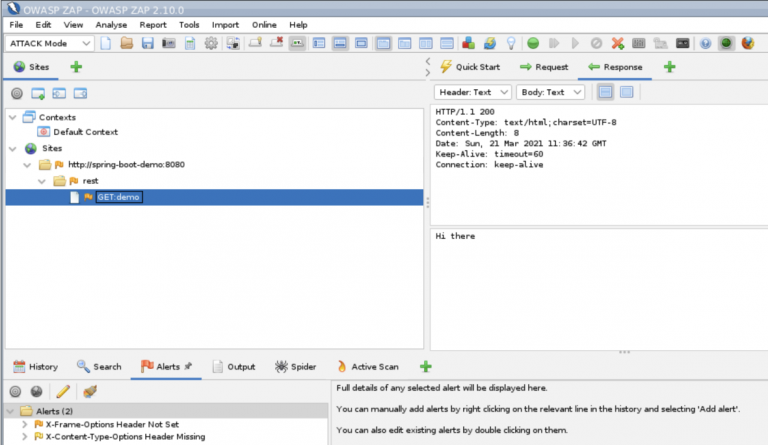768x445 pixels.
Task: Click the Options gear icon in toolbar
Action: coord(211,44)
